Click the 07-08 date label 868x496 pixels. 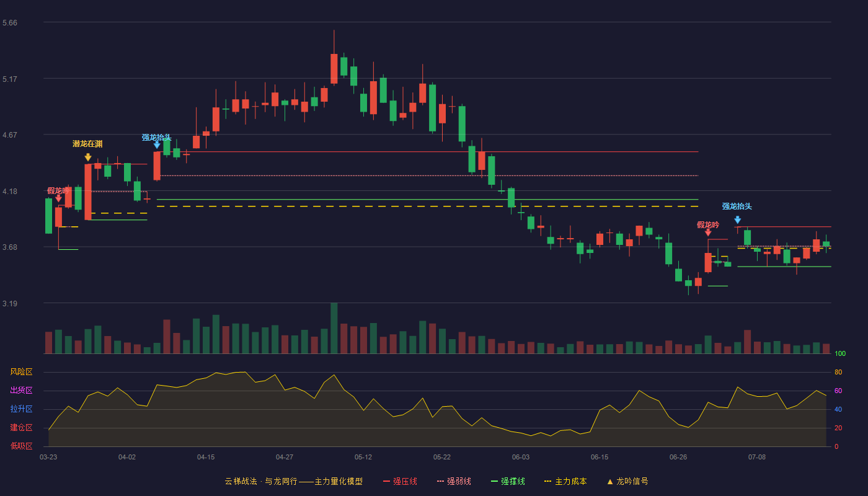pyautogui.click(x=757, y=457)
